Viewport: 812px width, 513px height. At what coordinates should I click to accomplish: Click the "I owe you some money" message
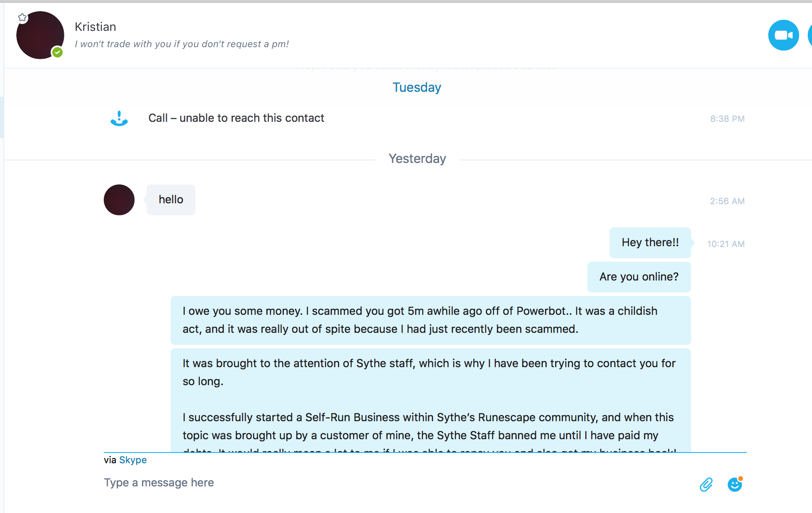(x=430, y=320)
